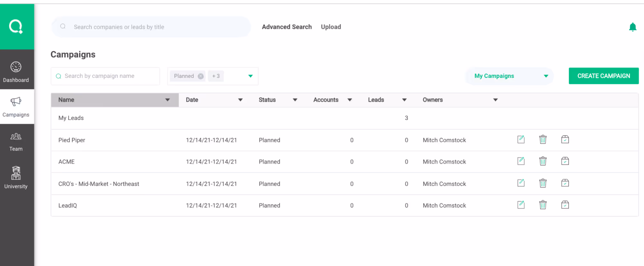This screenshot has width=644, height=266.
Task: Click the +3 additional filters chip
Action: pos(216,76)
